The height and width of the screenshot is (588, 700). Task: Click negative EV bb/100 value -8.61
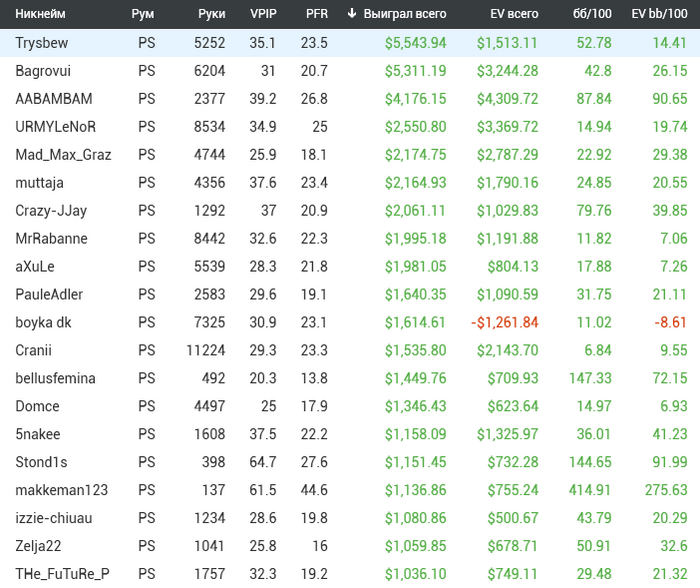671,322
